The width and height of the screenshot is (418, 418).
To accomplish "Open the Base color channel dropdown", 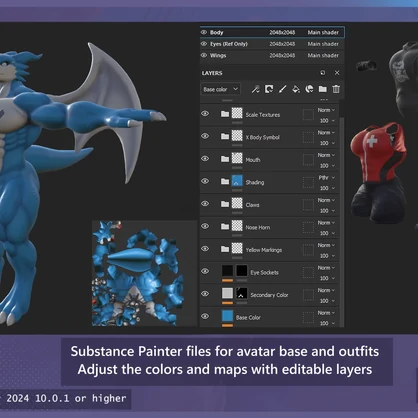I will (x=220, y=89).
